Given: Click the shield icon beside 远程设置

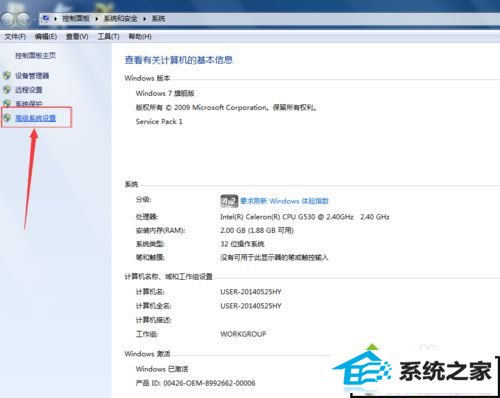Looking at the screenshot, I should 7,90.
